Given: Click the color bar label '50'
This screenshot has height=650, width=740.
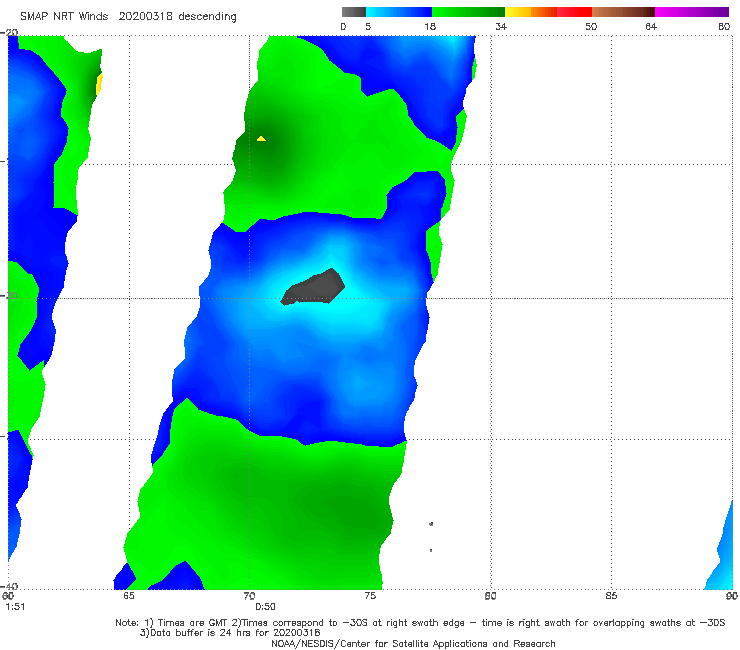Looking at the screenshot, I should (x=591, y=27).
